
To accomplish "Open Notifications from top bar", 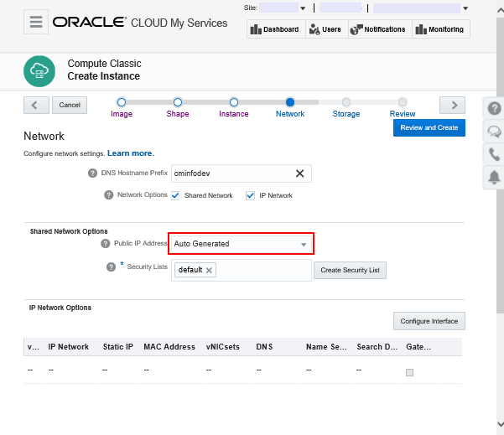I will [379, 29].
